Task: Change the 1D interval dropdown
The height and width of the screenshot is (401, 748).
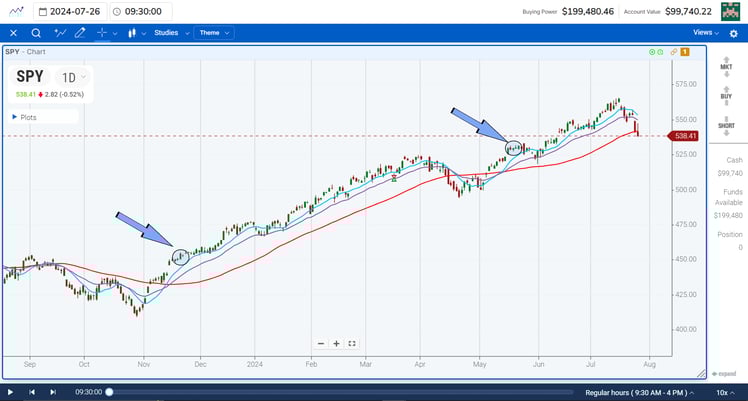Action: [x=73, y=77]
